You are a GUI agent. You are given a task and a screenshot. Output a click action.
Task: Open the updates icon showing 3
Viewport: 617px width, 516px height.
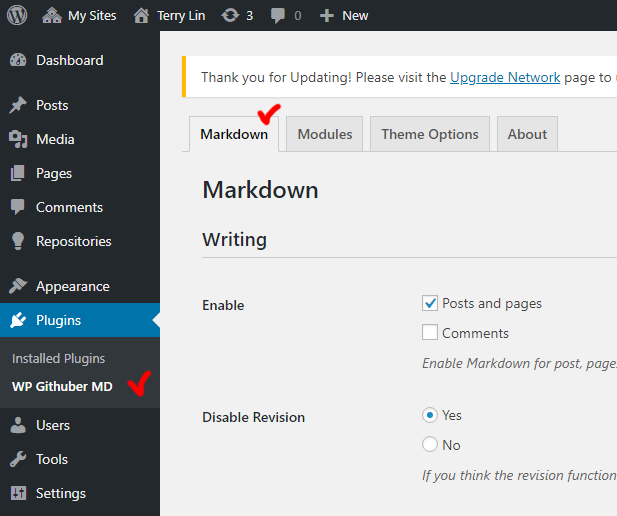230,16
